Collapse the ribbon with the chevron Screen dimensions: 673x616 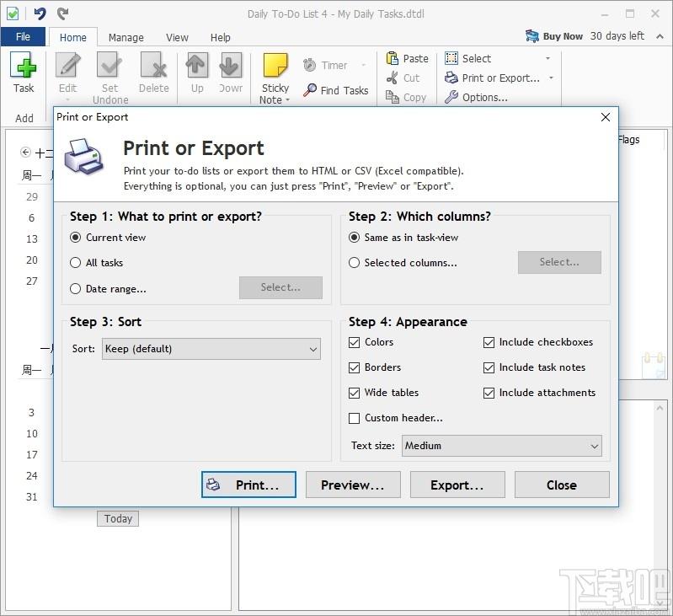click(x=660, y=36)
